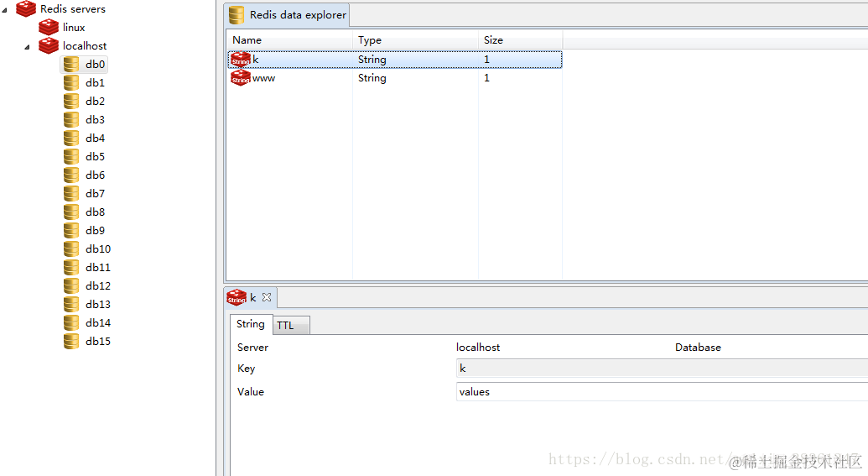This screenshot has height=476, width=868.
Task: Click the db1 database icon
Action: pos(71,82)
